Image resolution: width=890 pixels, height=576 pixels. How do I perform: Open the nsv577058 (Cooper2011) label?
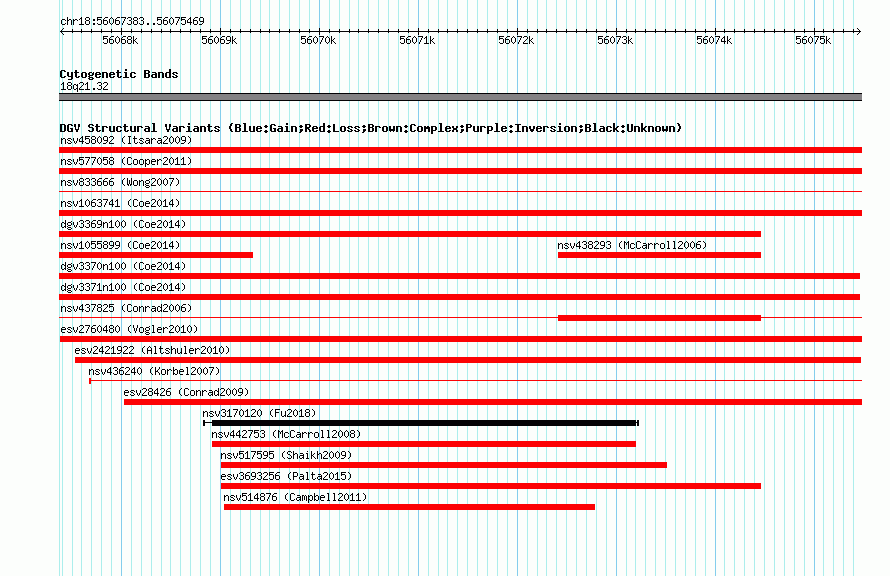(126, 161)
